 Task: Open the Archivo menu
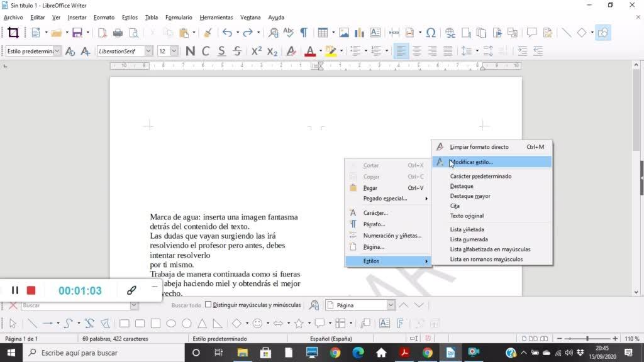pos(13,17)
